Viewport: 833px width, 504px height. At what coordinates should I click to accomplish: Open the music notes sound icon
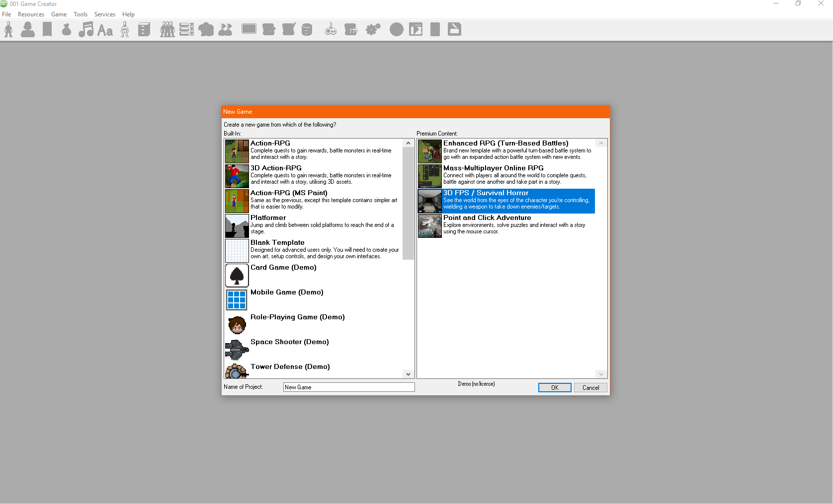[x=86, y=30]
